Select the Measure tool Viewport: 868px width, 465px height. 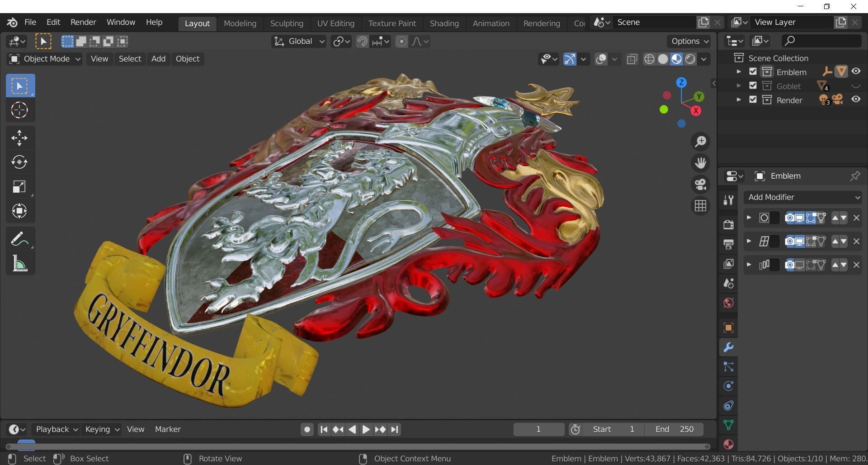[x=19, y=263]
